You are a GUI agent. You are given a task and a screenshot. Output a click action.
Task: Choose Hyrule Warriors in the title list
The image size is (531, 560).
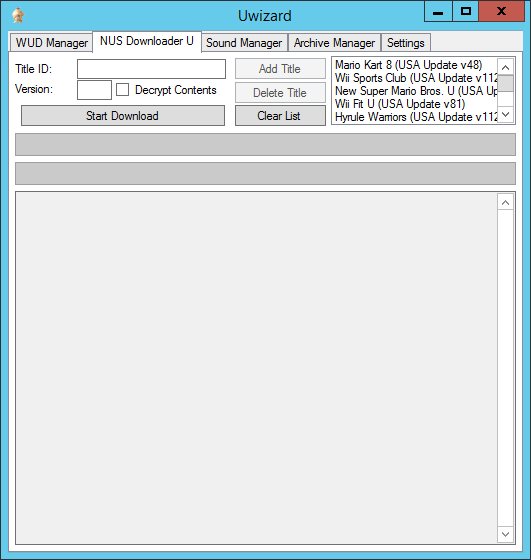(x=416, y=117)
